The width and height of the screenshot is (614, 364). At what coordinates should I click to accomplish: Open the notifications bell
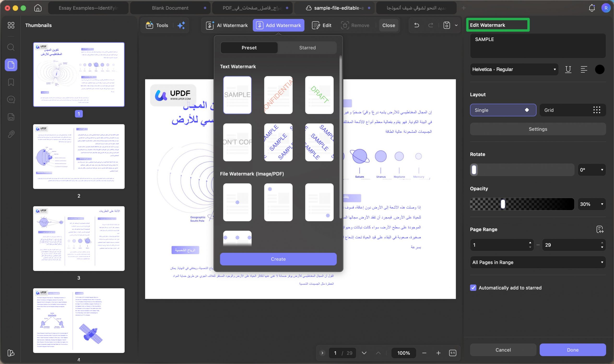point(592,8)
